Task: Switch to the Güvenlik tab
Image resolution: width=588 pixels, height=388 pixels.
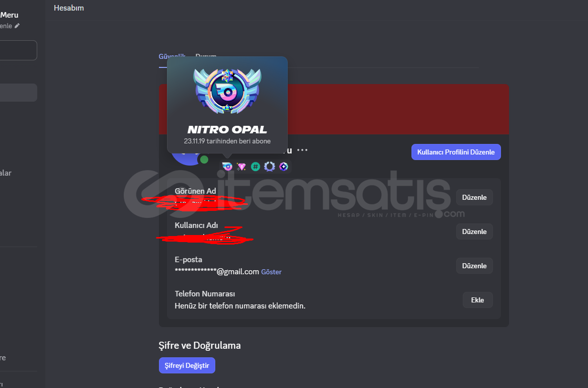Action: click(172, 57)
